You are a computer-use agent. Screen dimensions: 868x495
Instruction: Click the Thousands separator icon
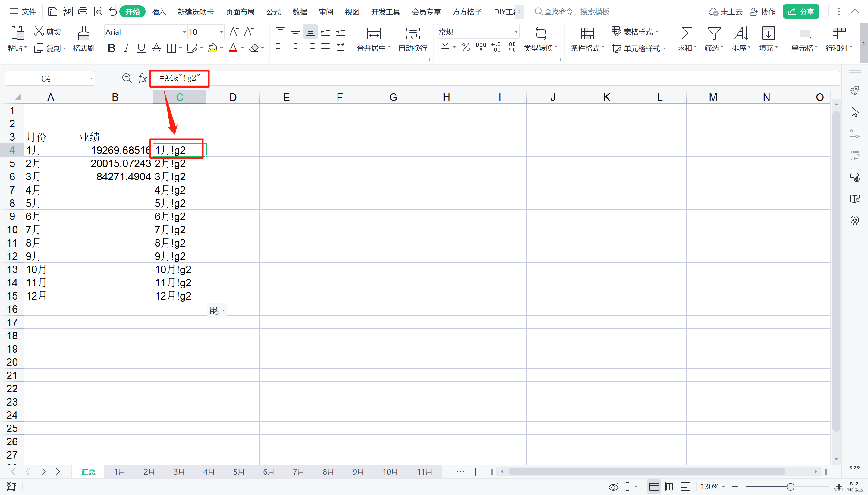(x=481, y=47)
